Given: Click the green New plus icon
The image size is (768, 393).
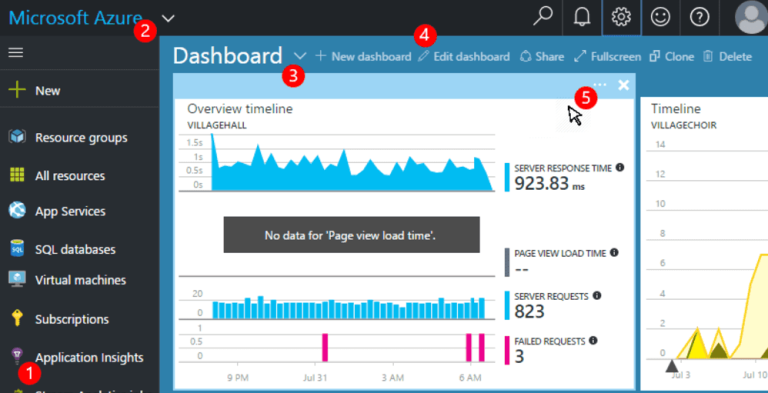Looking at the screenshot, I should [x=18, y=91].
